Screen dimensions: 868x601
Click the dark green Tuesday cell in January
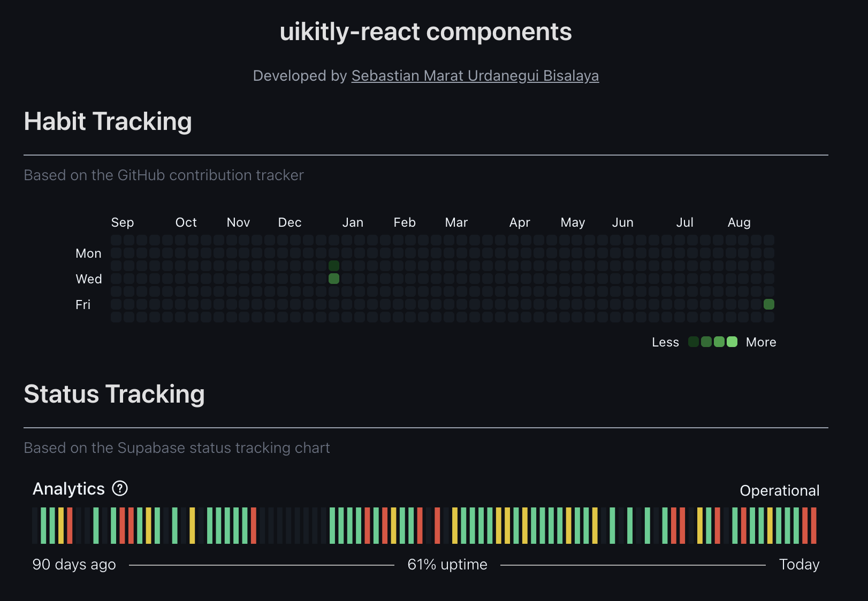[334, 266]
